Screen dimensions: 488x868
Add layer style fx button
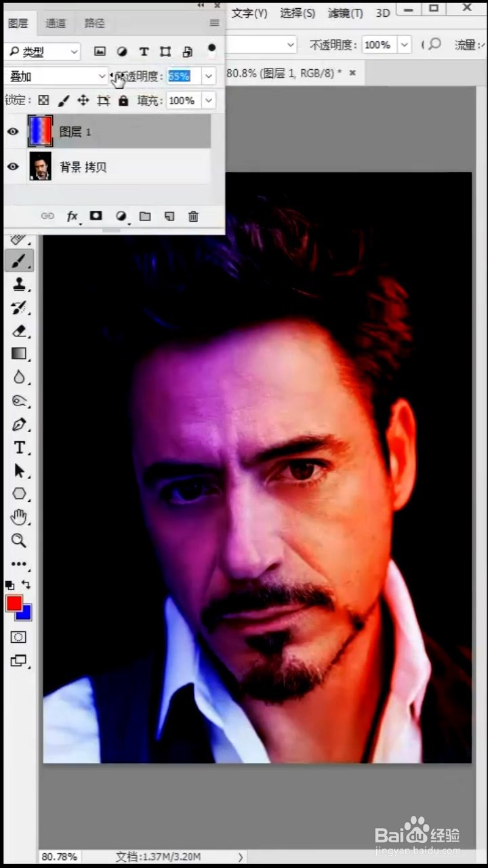click(73, 216)
